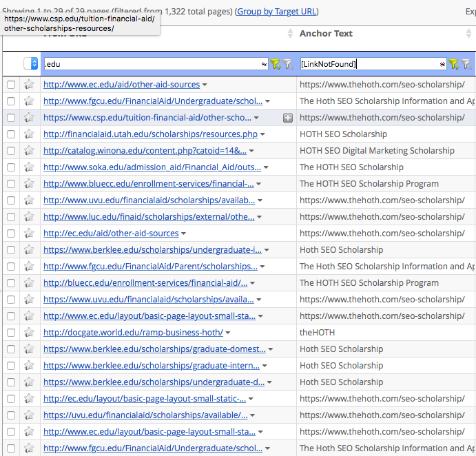Image resolution: width=476 pixels, height=456 pixels.
Task: Star the berklee.edu graduate-domest row
Action: pyautogui.click(x=29, y=349)
